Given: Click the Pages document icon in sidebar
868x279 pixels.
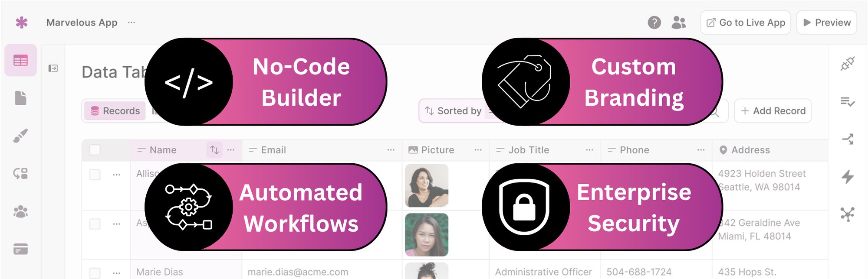Looking at the screenshot, I should click(x=20, y=98).
